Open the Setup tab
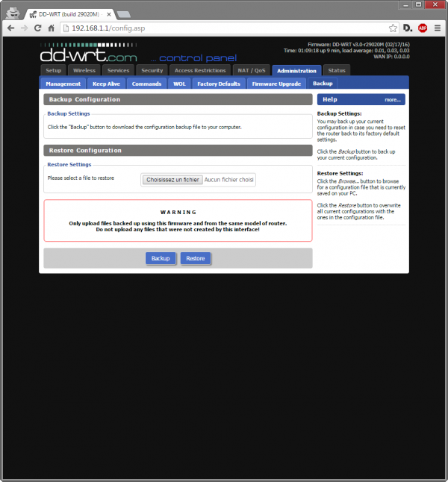The height and width of the screenshot is (482, 448). [53, 70]
